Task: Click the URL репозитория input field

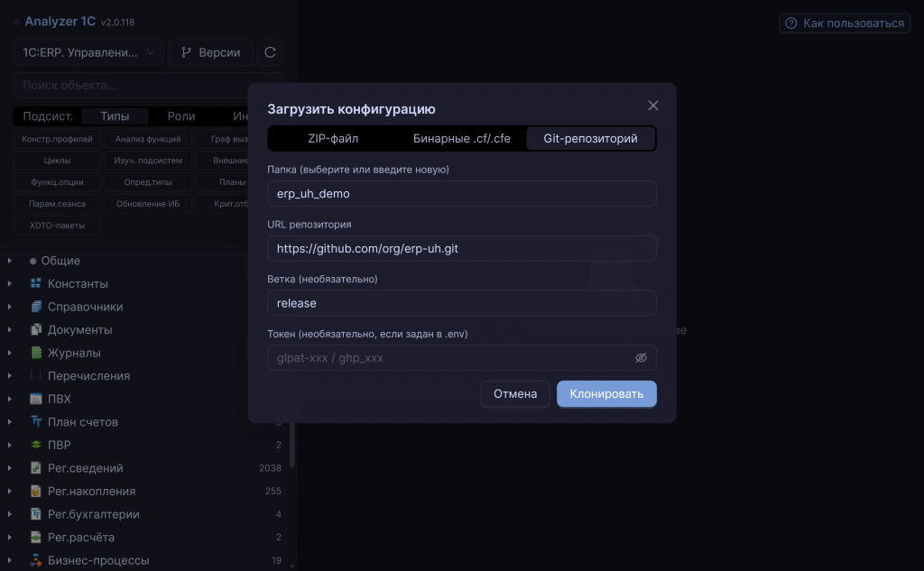Action: (461, 248)
